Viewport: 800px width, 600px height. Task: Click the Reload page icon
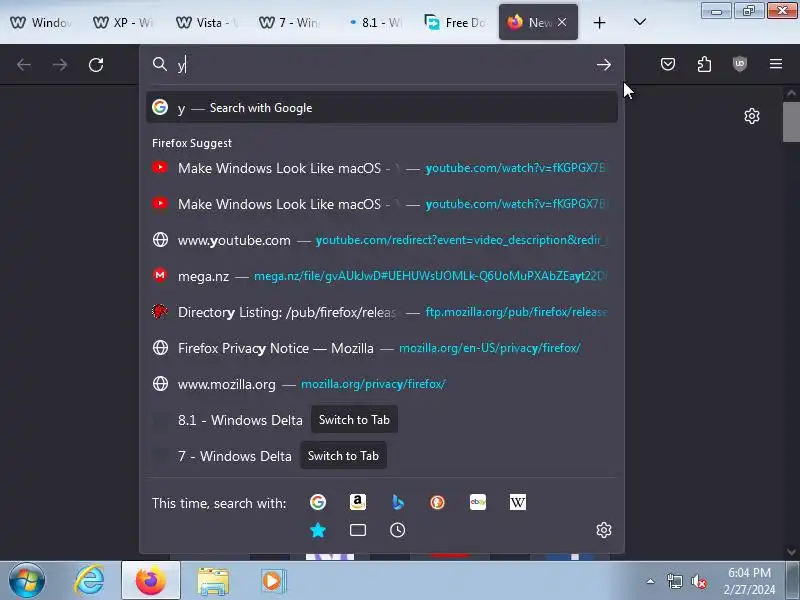[x=96, y=65]
